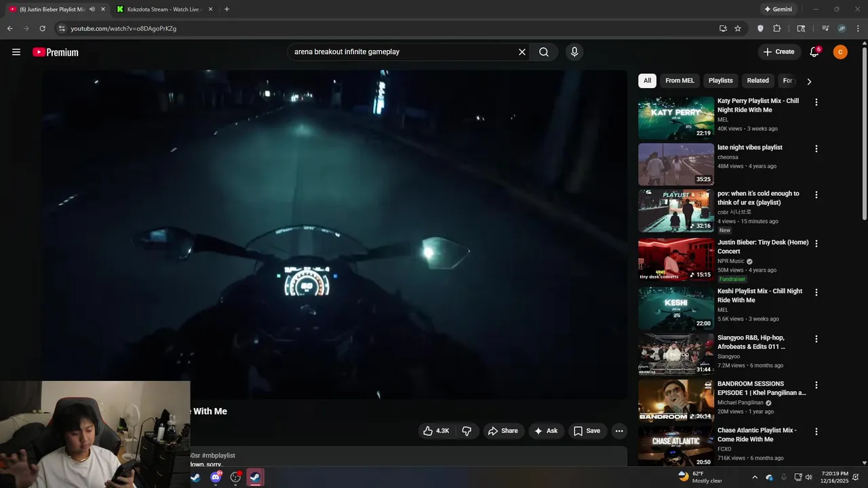Open options for Siangyoo R&B video
868x488 pixels.
tap(816, 339)
